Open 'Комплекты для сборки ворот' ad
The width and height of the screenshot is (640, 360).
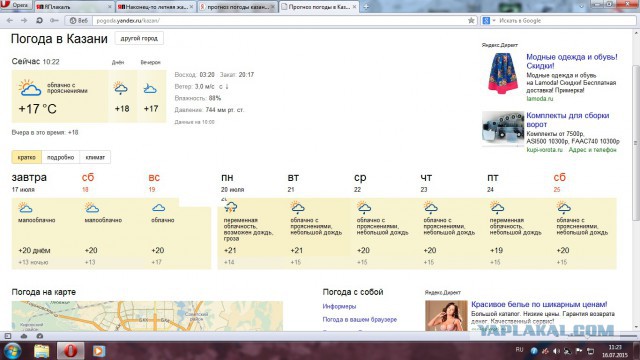tap(567, 120)
